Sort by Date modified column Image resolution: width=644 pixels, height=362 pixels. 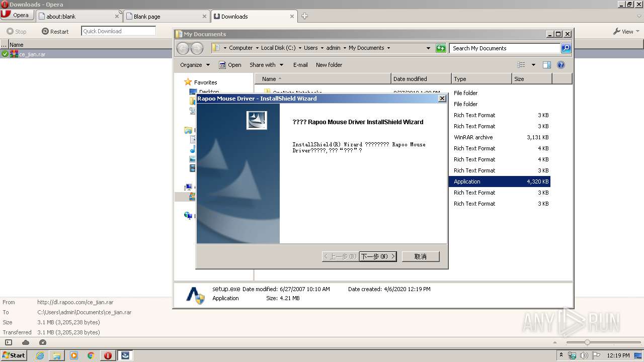tap(421, 79)
